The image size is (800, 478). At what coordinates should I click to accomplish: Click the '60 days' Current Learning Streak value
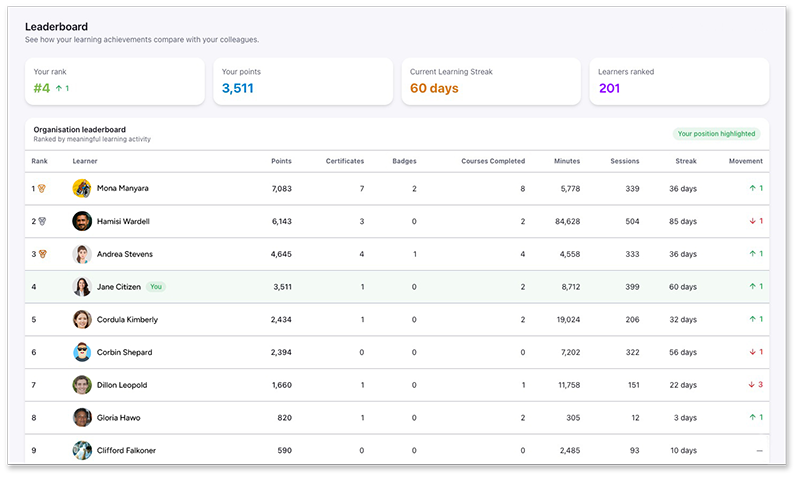tap(434, 88)
